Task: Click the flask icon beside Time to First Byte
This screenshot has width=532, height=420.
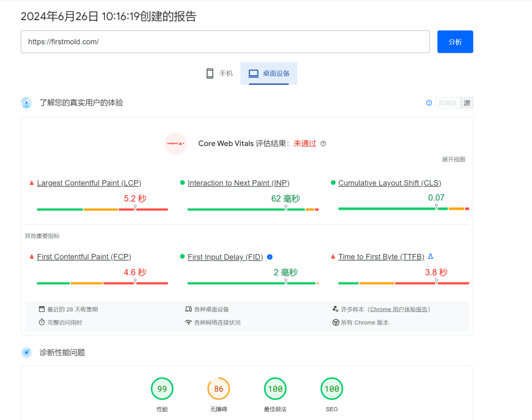Action: pos(430,256)
